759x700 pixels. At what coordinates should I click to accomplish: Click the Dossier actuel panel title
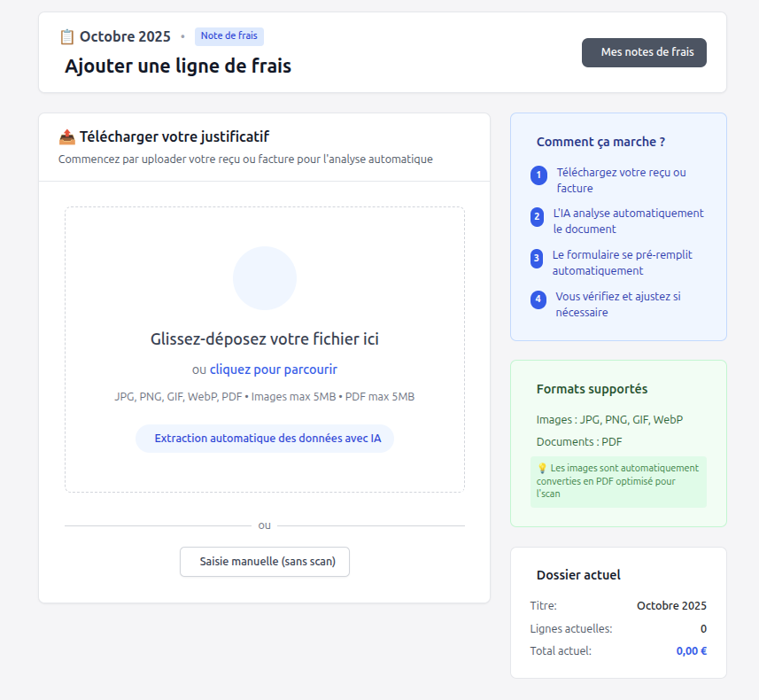[x=578, y=575]
